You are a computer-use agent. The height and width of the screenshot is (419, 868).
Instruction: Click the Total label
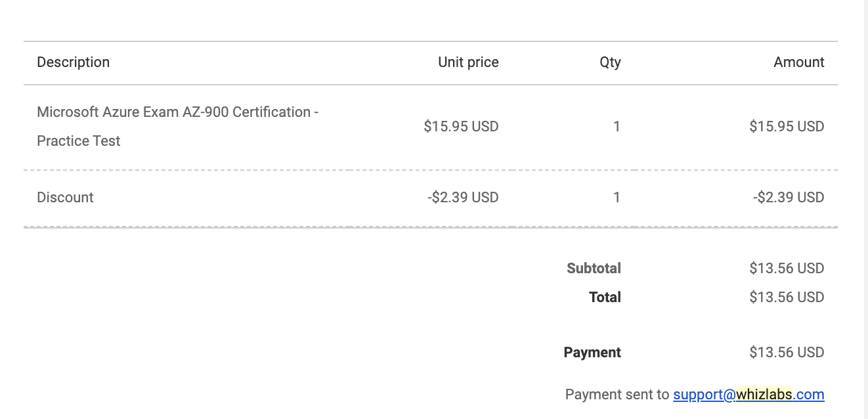click(605, 298)
